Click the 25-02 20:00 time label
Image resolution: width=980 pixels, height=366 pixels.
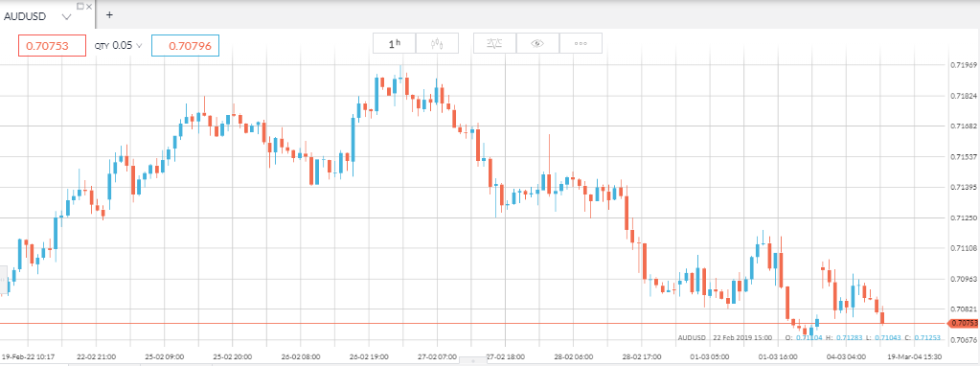pyautogui.click(x=232, y=356)
